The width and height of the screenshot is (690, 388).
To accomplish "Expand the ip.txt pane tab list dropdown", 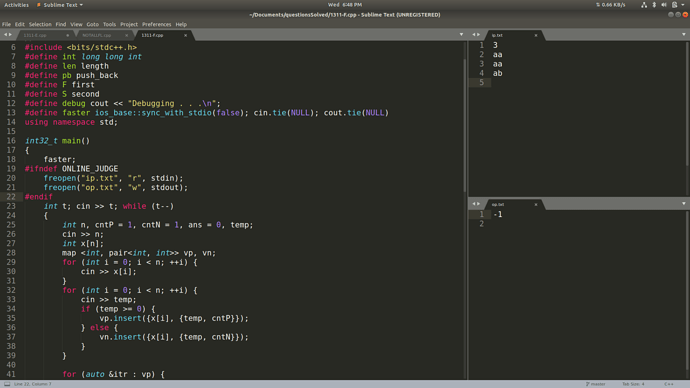I will (683, 34).
